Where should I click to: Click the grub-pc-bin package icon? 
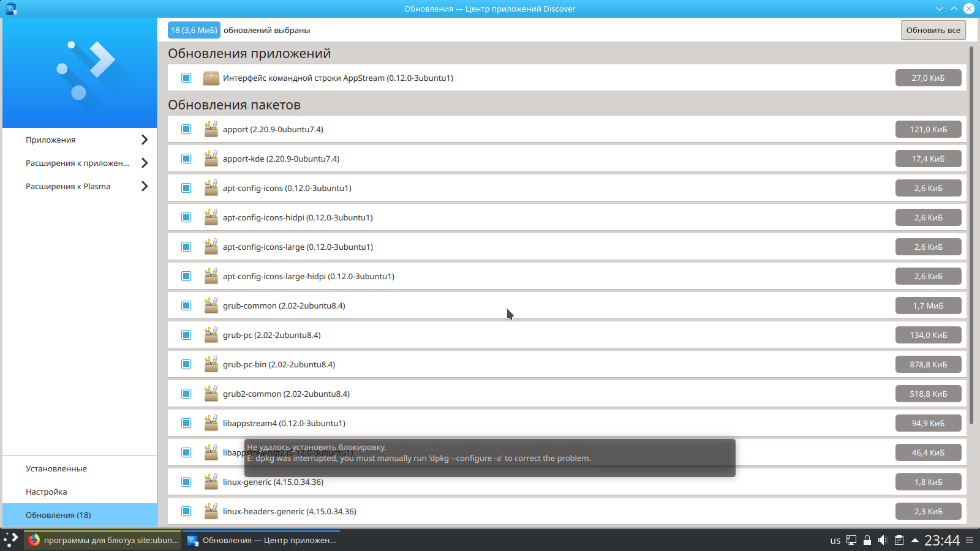[x=211, y=364]
